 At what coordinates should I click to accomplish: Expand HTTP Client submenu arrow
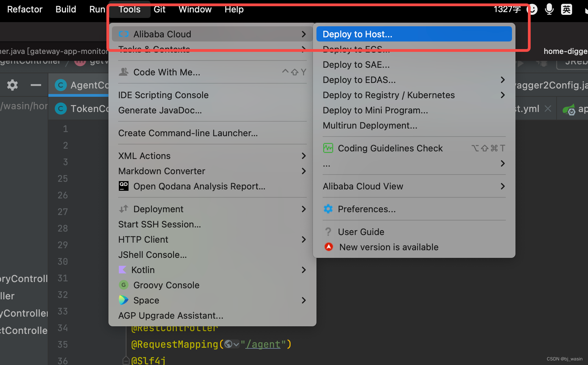(304, 240)
